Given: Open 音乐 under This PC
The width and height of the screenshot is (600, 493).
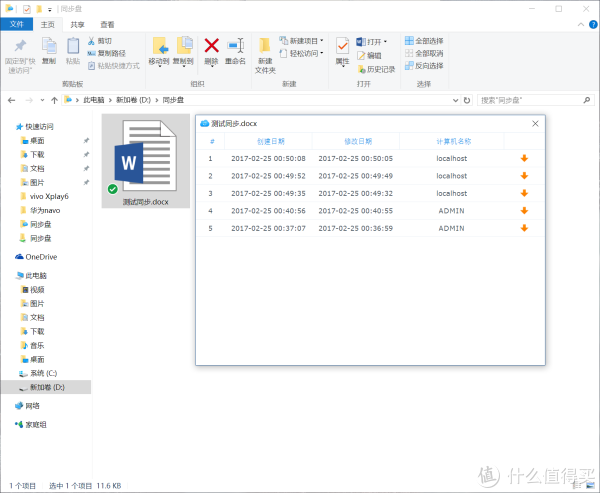Looking at the screenshot, I should [33, 345].
